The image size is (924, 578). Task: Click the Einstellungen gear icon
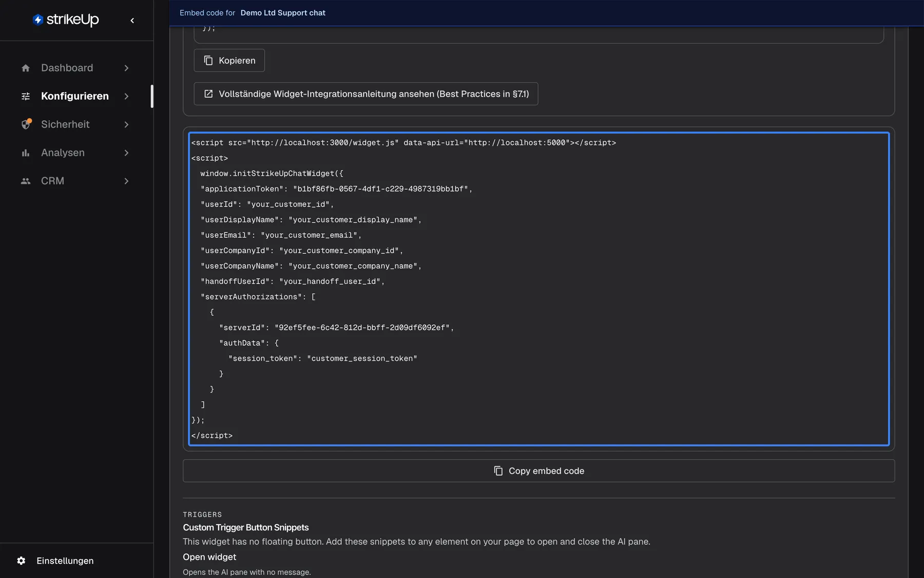(x=21, y=561)
